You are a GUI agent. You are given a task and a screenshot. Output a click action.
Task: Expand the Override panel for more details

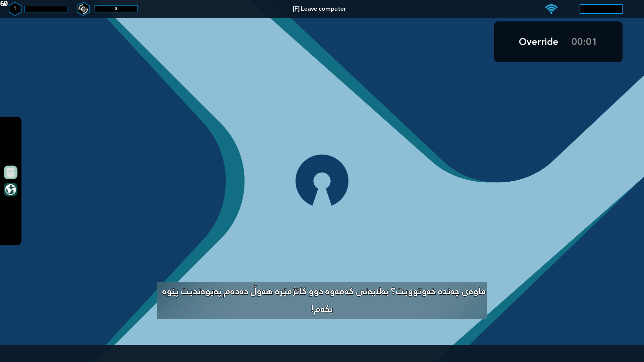point(558,42)
